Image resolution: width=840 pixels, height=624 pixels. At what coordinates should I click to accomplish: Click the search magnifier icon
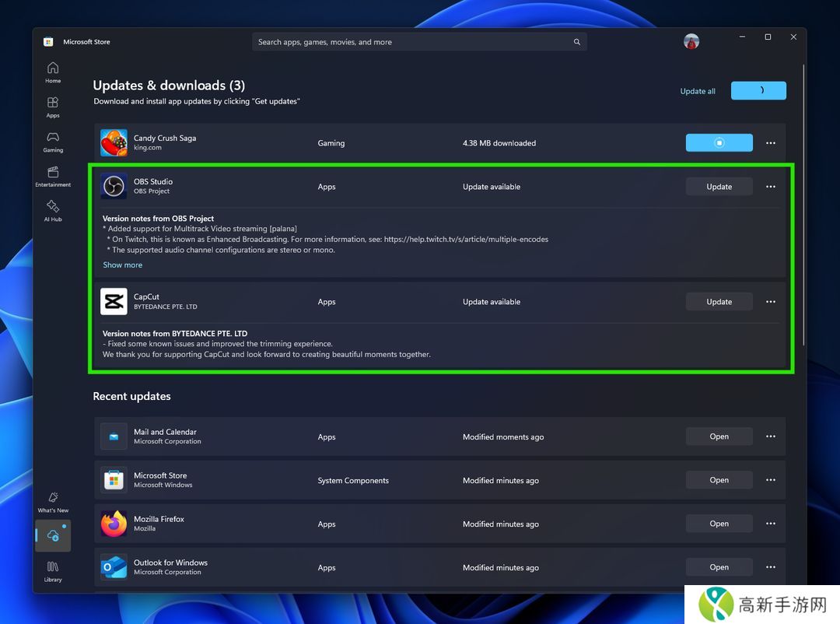pyautogui.click(x=576, y=42)
